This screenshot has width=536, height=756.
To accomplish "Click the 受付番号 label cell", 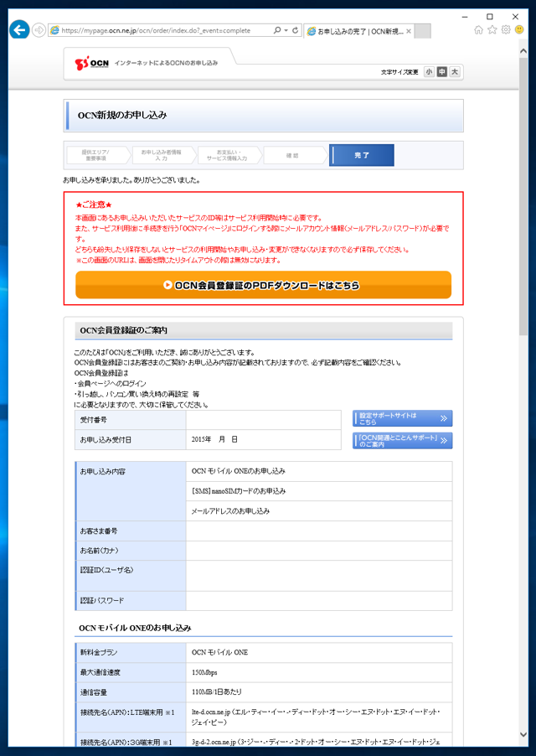I will click(x=131, y=420).
